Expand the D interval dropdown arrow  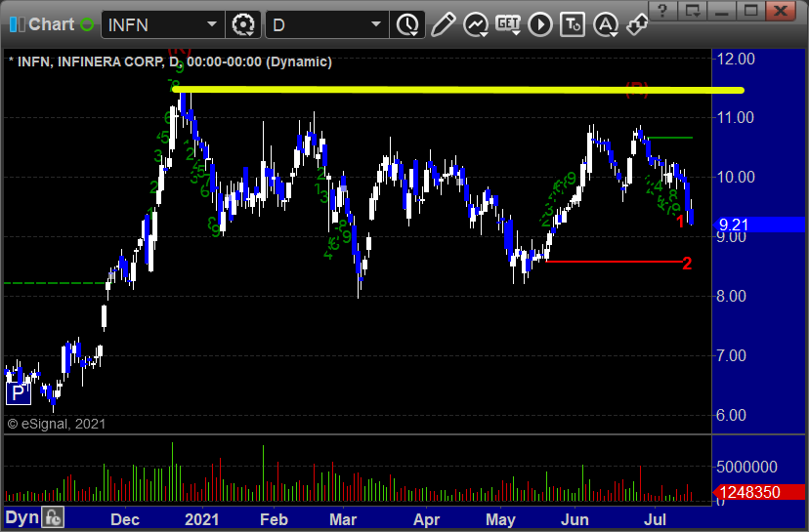[x=376, y=24]
